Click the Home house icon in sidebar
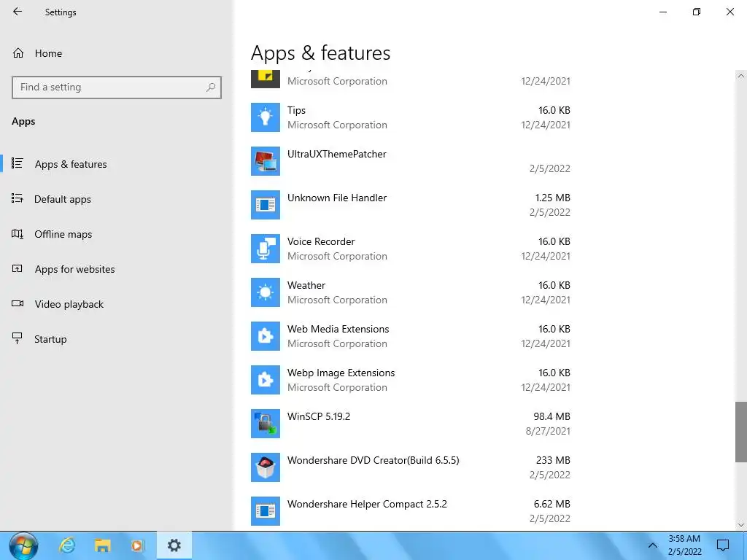 click(18, 52)
